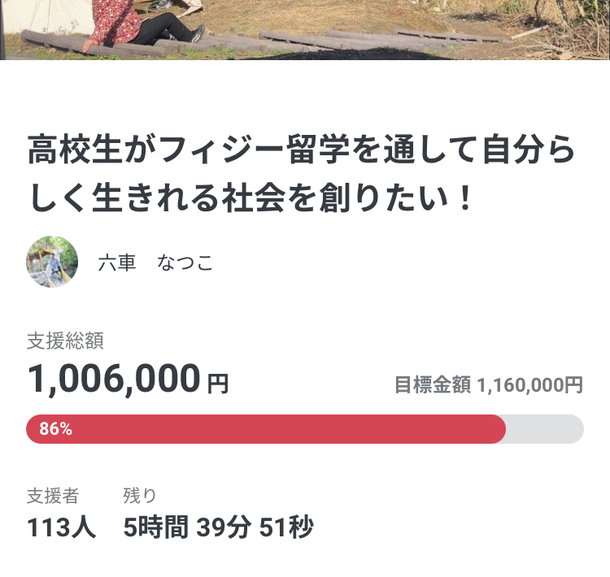Click the 113人 supporter count
Viewport: 610px width, 577px height.
click(61, 527)
